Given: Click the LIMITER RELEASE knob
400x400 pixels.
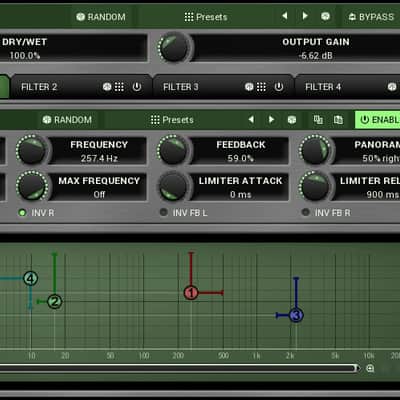Looking at the screenshot, I should click(x=315, y=186).
